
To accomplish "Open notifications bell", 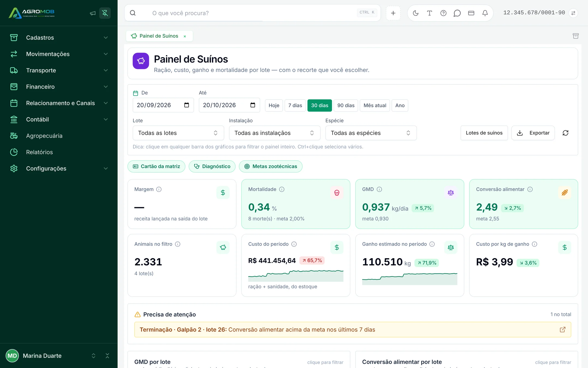I will click(x=485, y=13).
